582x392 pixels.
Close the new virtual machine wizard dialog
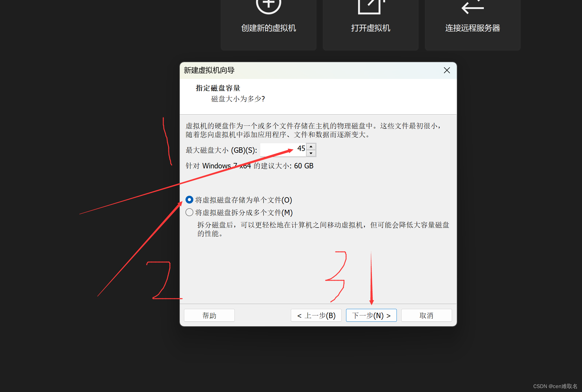(x=447, y=70)
